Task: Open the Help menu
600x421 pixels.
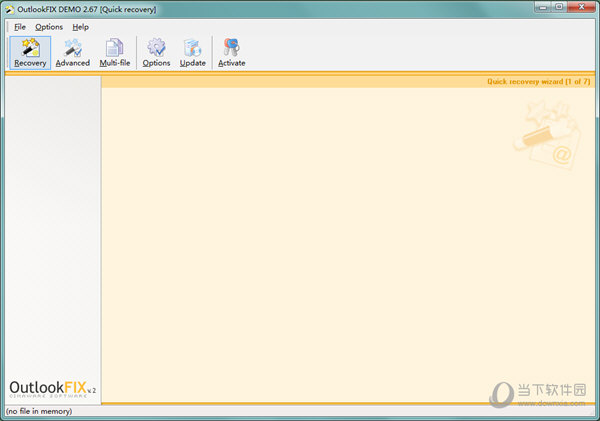Action: [80, 27]
